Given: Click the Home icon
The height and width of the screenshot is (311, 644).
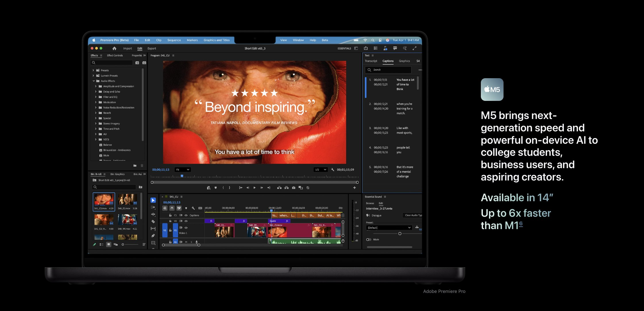Looking at the screenshot, I should tap(114, 48).
